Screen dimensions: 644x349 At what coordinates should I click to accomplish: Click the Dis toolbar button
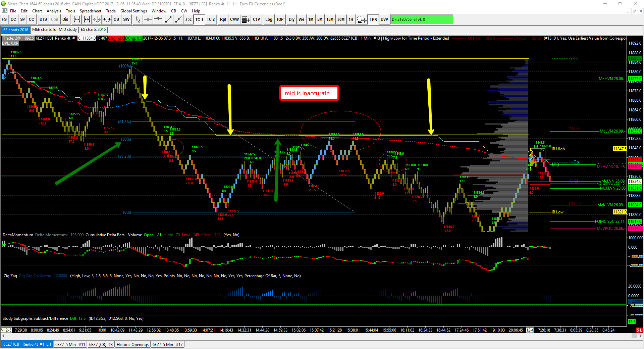pos(65,19)
